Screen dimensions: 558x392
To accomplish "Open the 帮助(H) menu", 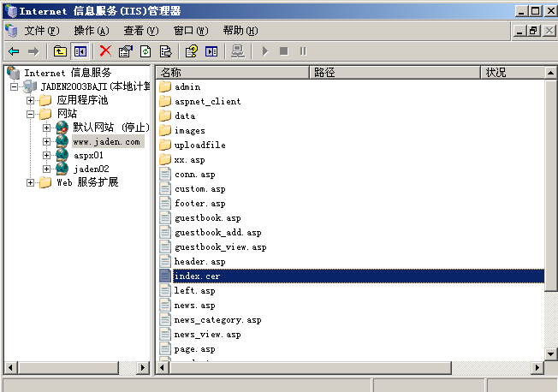I will click(240, 31).
